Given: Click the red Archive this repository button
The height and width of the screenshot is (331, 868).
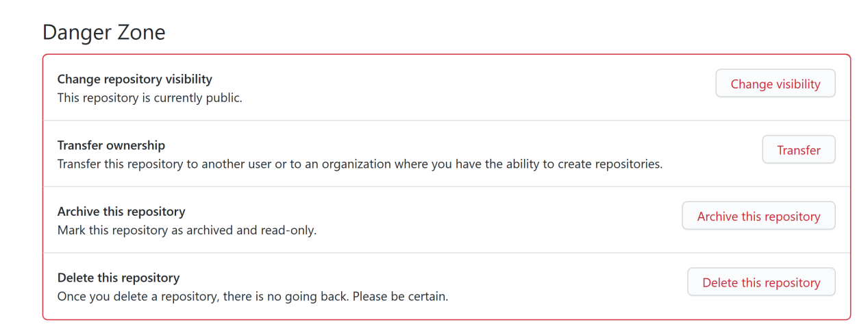Looking at the screenshot, I should click(x=758, y=216).
